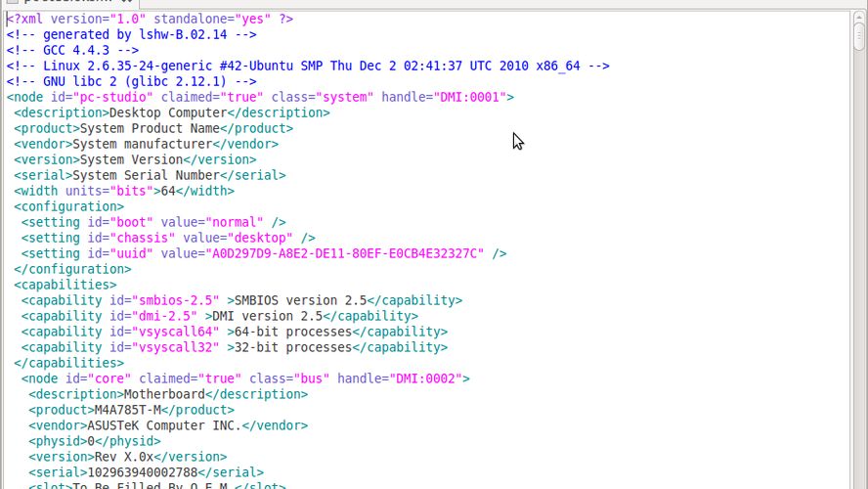
Task: Click the opening <configuration> tag
Action: (68, 206)
